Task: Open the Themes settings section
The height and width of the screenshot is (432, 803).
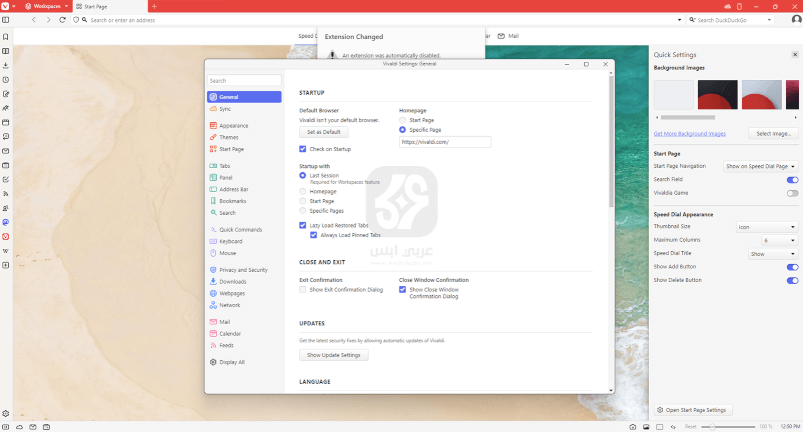Action: coord(229,137)
